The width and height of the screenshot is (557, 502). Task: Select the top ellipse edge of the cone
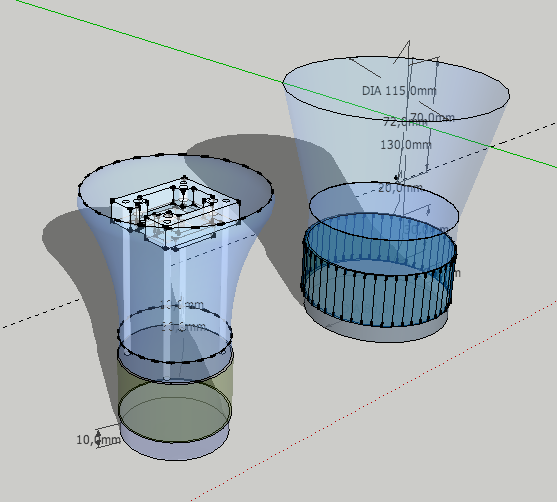pyautogui.click(x=396, y=89)
